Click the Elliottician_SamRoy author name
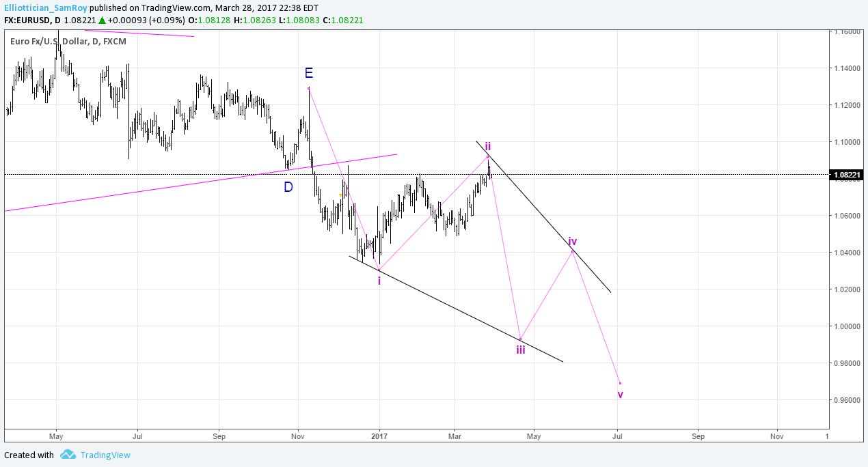This screenshot has height=467, width=868. 45,7
